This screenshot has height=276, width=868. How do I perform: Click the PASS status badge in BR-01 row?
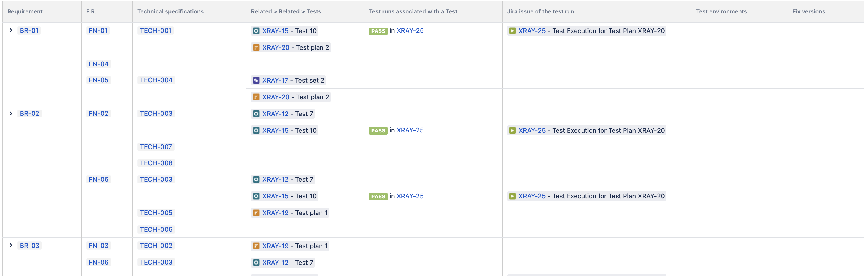[x=378, y=31]
